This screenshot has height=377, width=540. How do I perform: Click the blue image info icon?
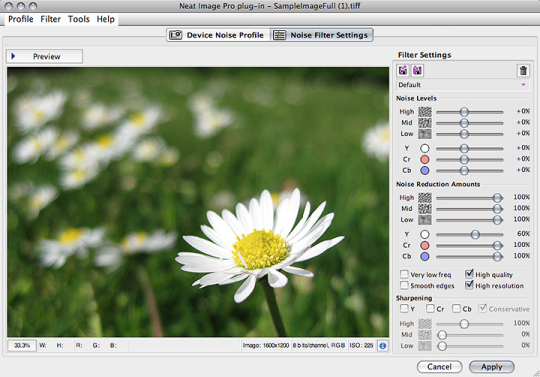383,345
